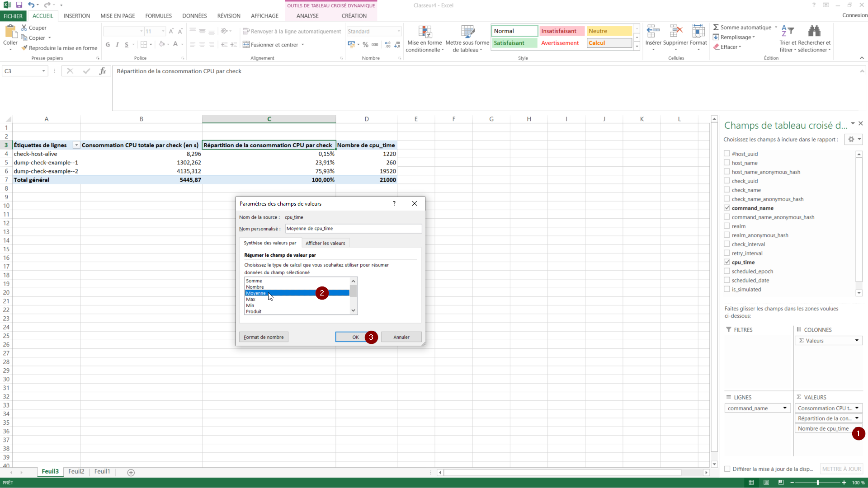Open the FORMULES ribbon tab

point(158,16)
